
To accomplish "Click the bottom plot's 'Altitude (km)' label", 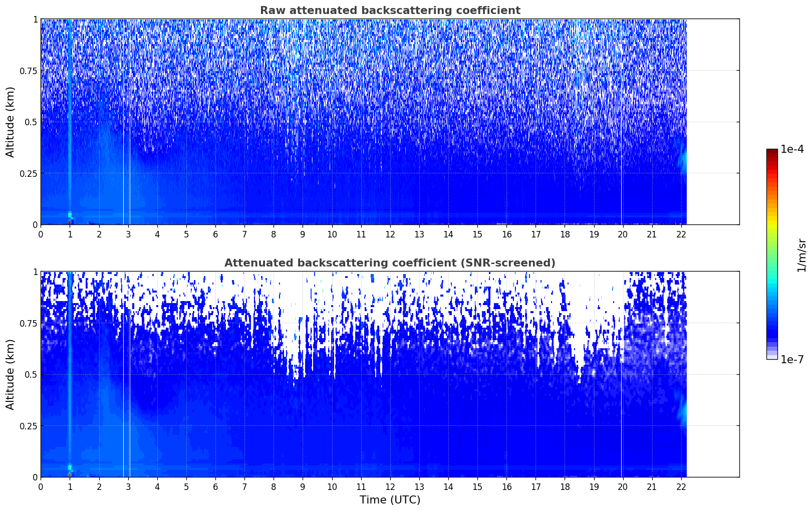I will 11,374.
